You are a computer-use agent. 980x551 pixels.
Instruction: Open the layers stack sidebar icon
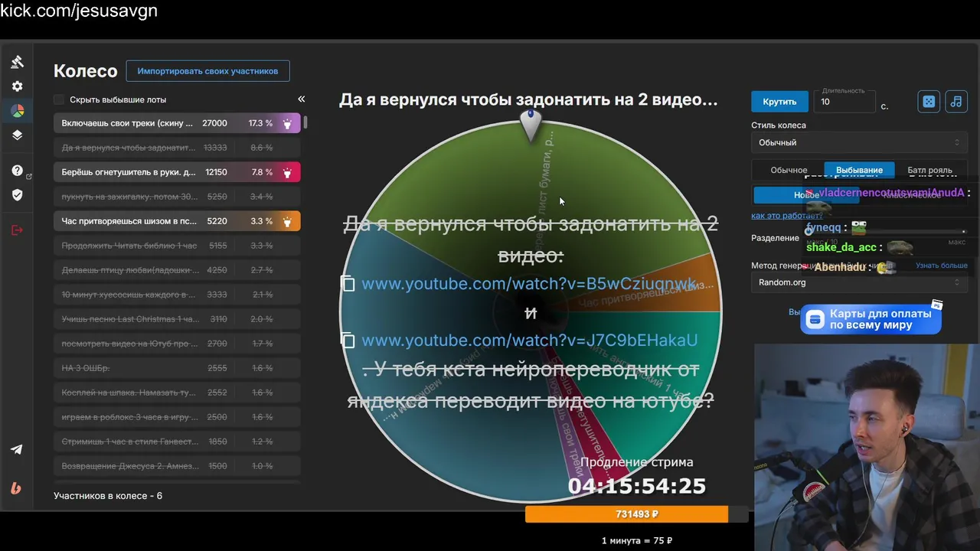pos(17,135)
